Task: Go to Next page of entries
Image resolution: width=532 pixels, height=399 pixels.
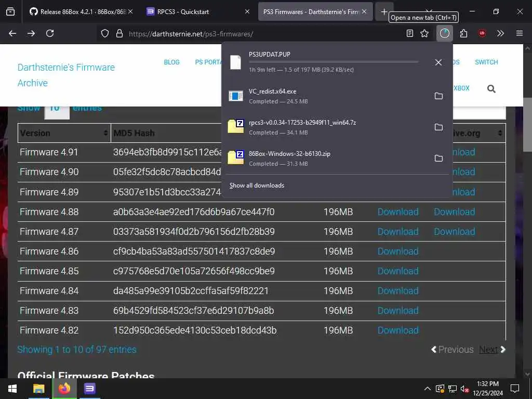Action: pyautogui.click(x=492, y=350)
